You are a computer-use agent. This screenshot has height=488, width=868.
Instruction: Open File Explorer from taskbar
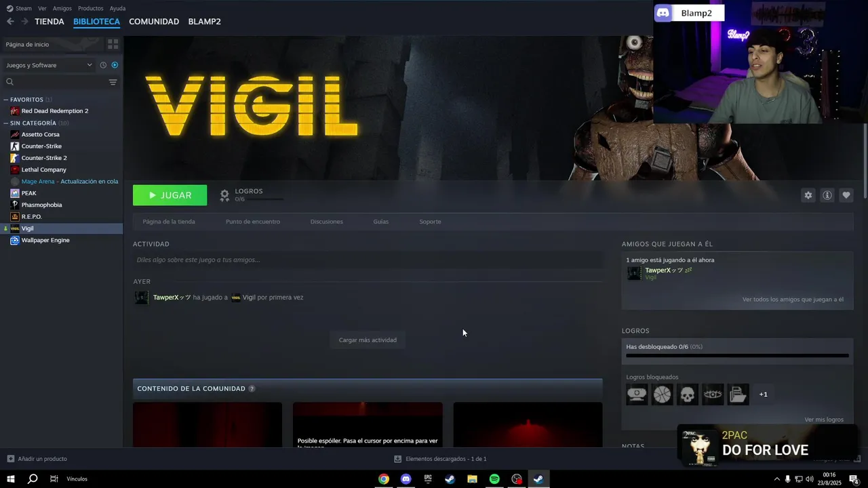coord(472,479)
